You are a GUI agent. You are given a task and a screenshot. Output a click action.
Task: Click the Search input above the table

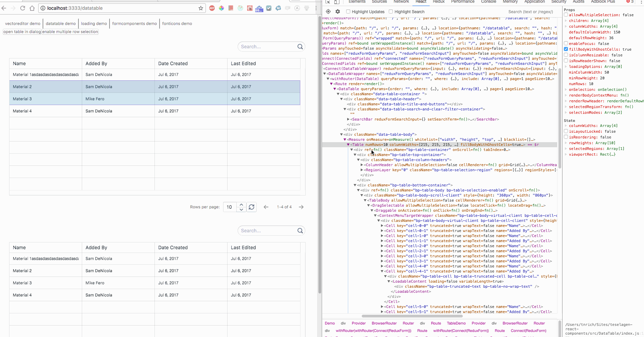point(267,47)
